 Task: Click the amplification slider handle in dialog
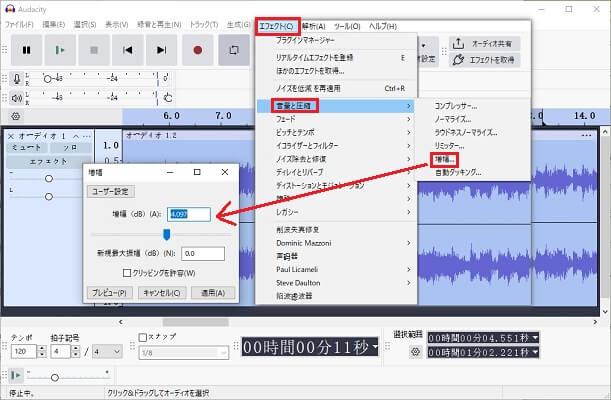tap(166, 234)
